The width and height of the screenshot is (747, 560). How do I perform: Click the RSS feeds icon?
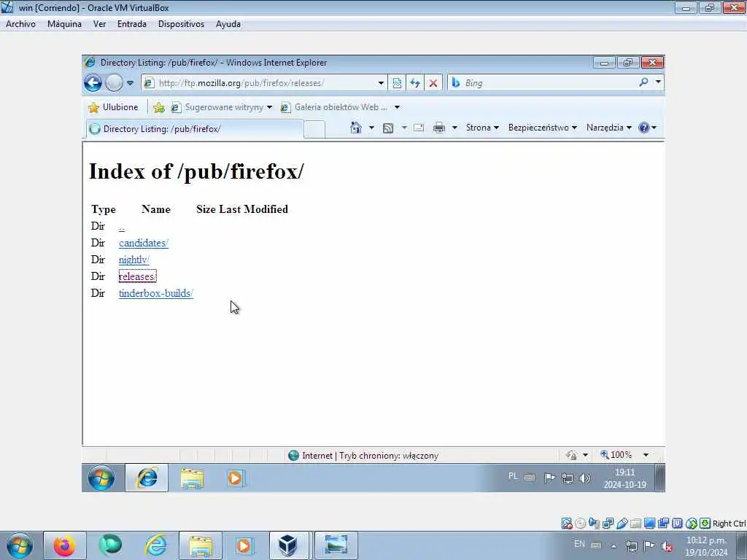pos(388,128)
